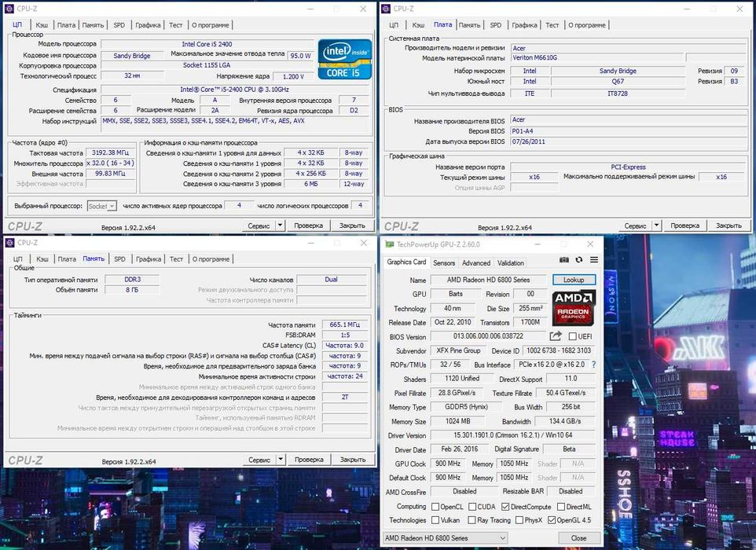756x550 pixels.
Task: Click the Intel Core i5 2400 model field
Action: (x=207, y=44)
